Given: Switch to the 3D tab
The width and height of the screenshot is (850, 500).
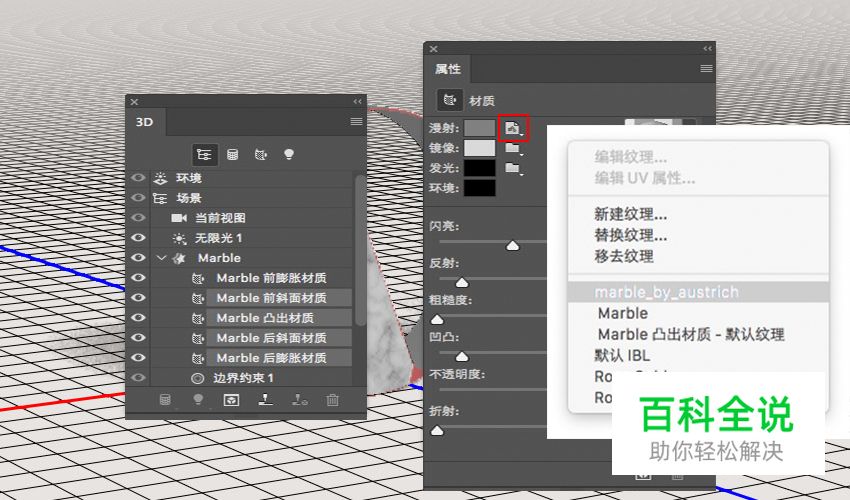Looking at the screenshot, I should coord(145,122).
